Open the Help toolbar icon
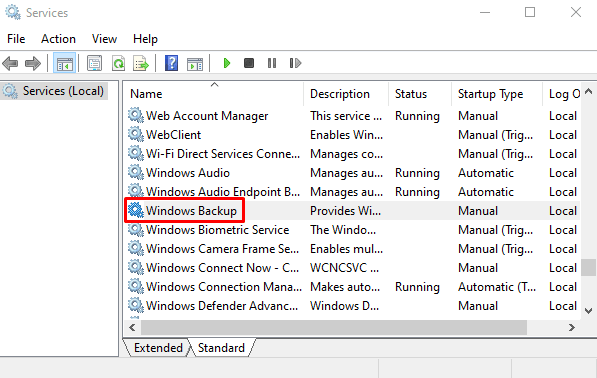 (171, 63)
